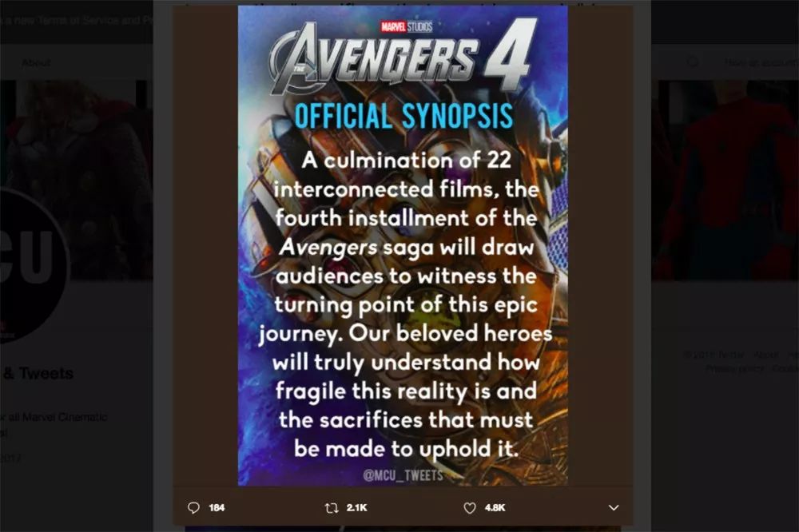
Task: Open the Terms of Service banner link
Action: [77, 21]
